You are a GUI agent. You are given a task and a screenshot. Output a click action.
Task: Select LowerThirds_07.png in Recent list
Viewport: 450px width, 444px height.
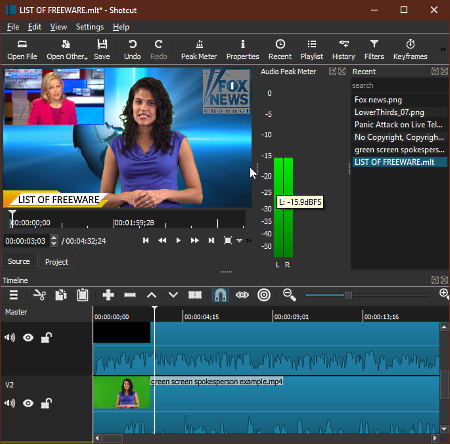point(399,112)
